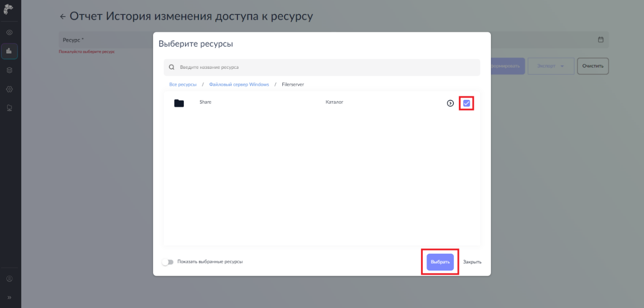The image size is (644, 308).
Task: Click the search magnifier icon
Action: pos(172,67)
